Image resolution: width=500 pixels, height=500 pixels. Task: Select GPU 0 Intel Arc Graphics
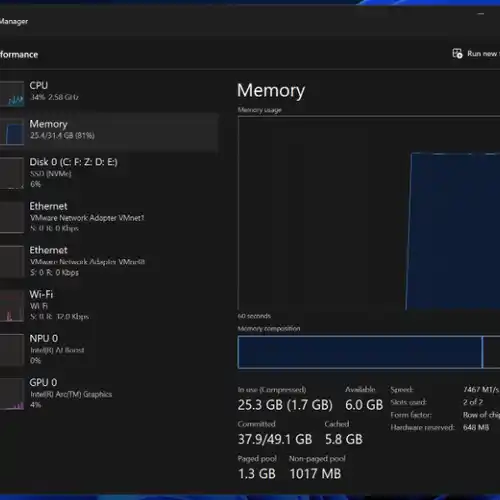click(x=109, y=393)
